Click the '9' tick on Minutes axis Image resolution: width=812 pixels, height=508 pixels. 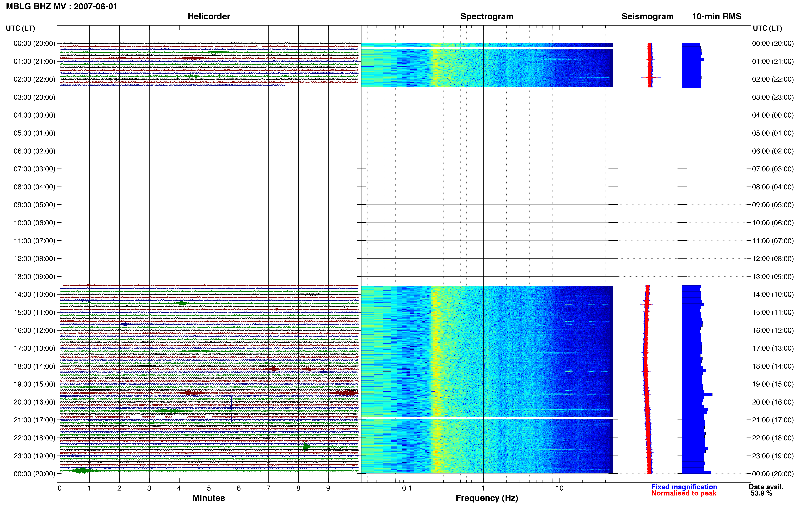click(x=328, y=488)
